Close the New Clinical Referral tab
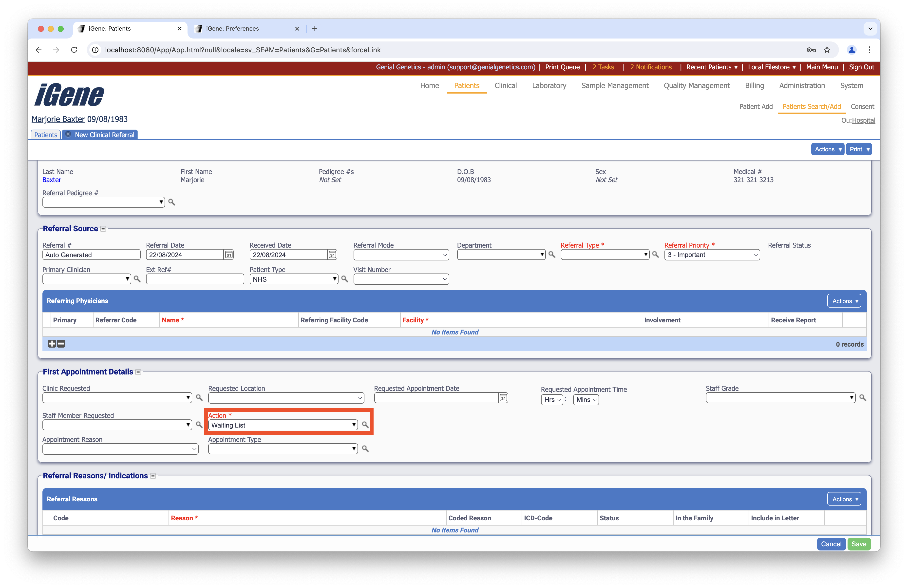Image resolution: width=908 pixels, height=588 pixels. pos(68,134)
